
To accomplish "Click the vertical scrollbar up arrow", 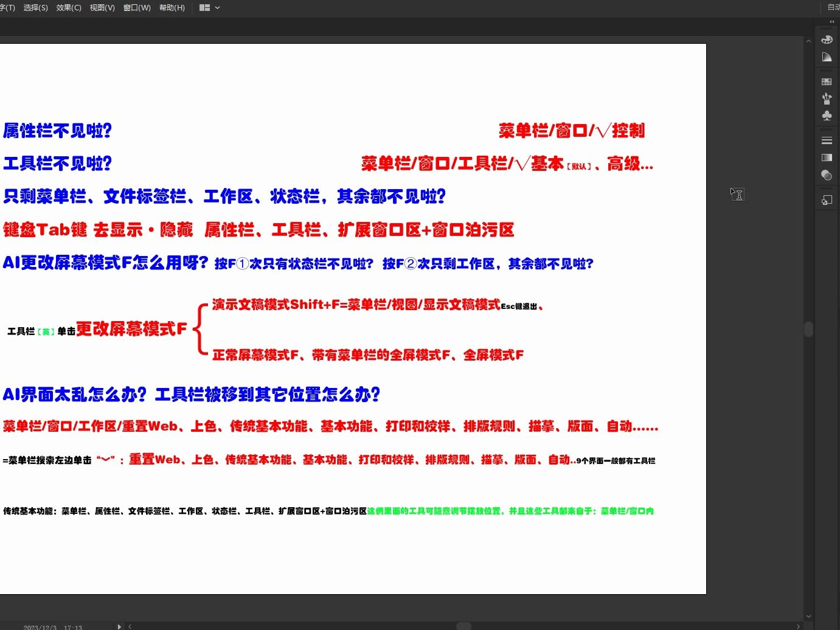I will [808, 41].
